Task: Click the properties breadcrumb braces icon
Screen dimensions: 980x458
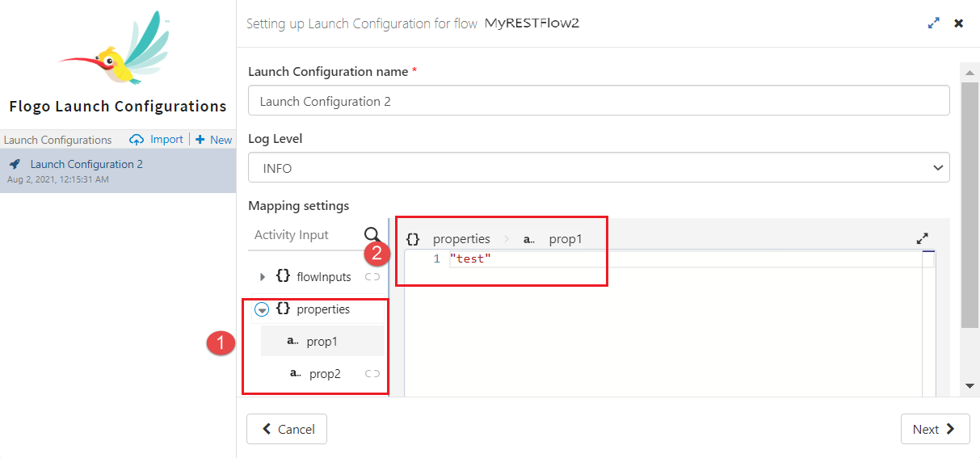Action: point(413,239)
